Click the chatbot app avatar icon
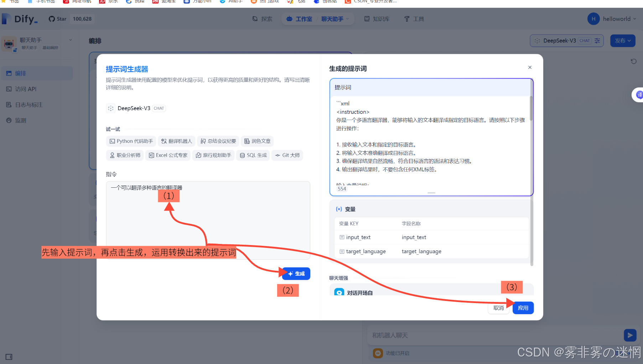 (9, 44)
